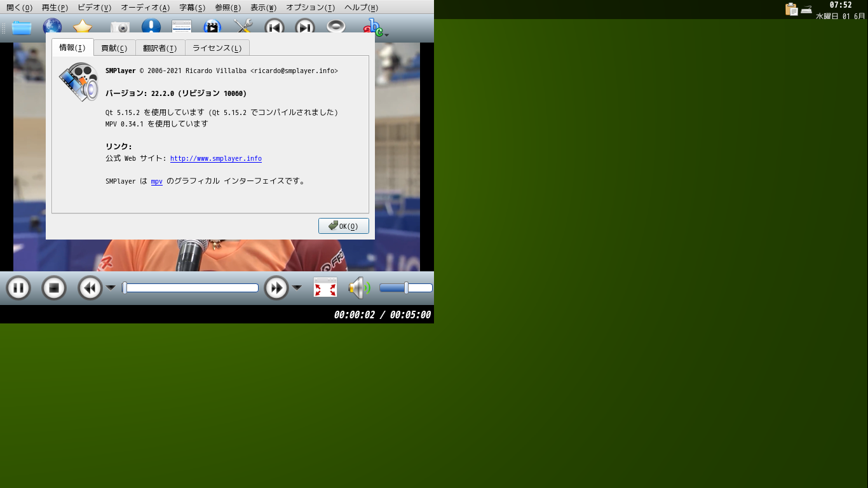868x488 pixels.
Task: Click the version text 22.2.0
Action: pos(163,93)
